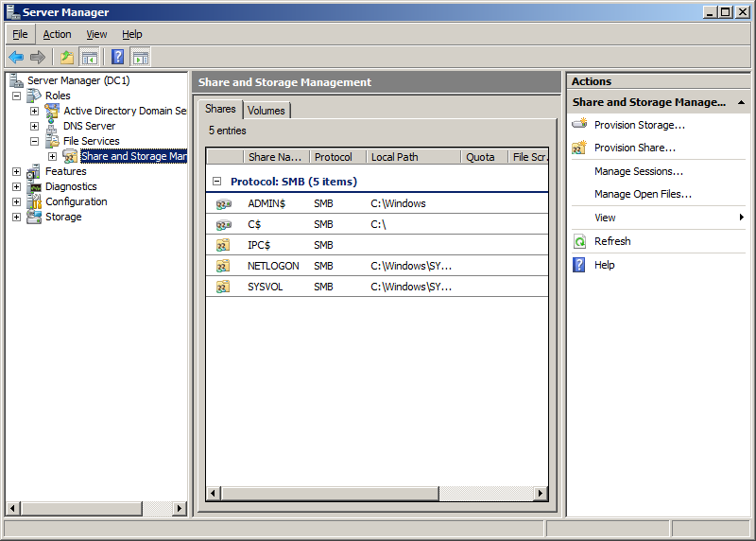Click the tree pane scroll right arrow
Image resolution: width=756 pixels, height=541 pixels.
180,508
